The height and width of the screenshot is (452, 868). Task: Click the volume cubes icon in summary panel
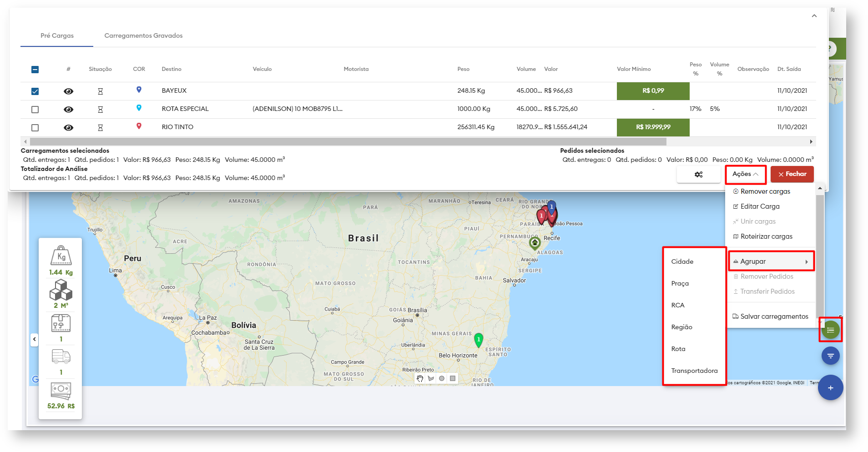(61, 290)
